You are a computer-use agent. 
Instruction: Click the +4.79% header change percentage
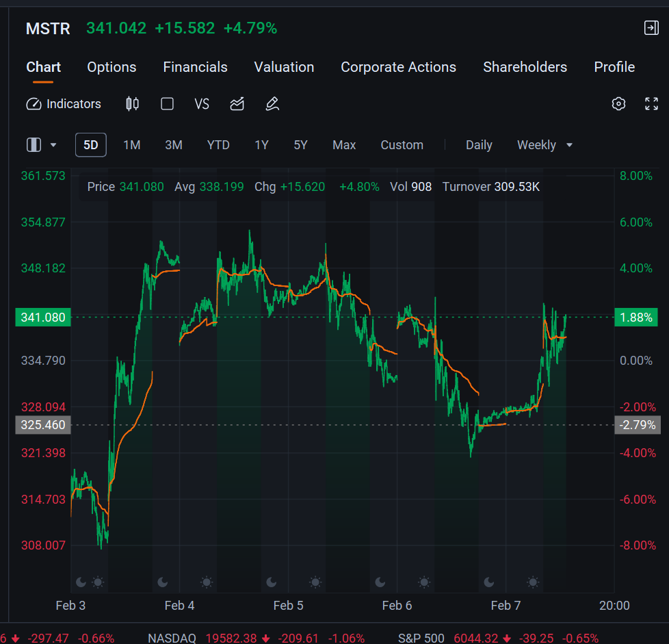tap(250, 29)
